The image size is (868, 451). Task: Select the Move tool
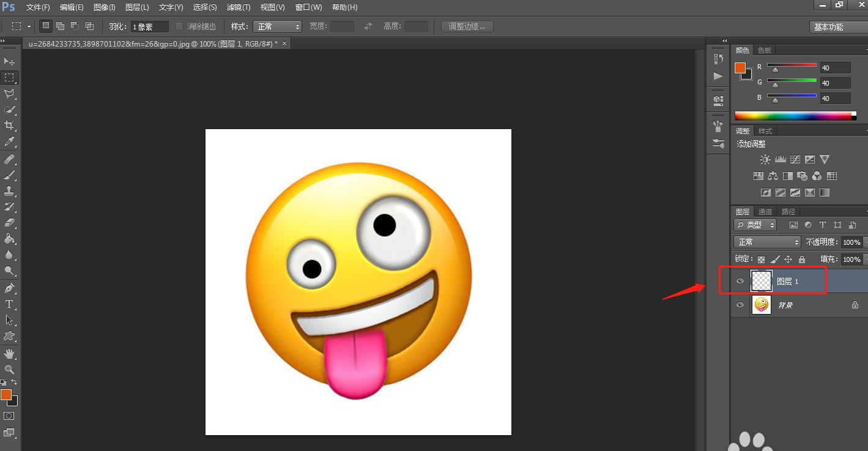9,62
